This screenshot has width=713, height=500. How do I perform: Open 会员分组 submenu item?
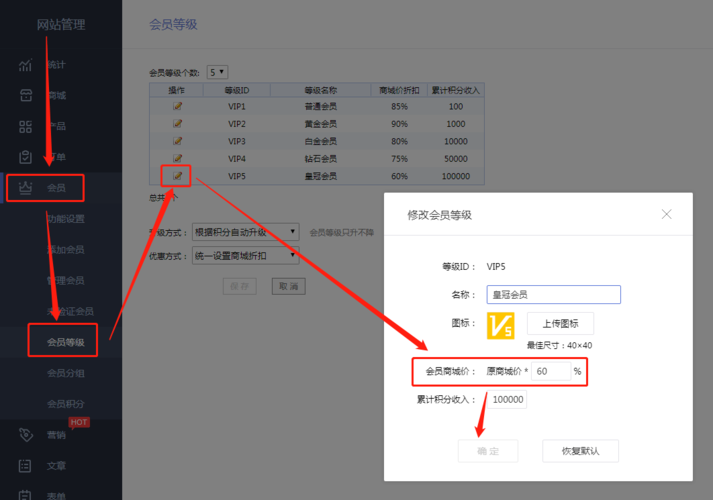[x=66, y=373]
